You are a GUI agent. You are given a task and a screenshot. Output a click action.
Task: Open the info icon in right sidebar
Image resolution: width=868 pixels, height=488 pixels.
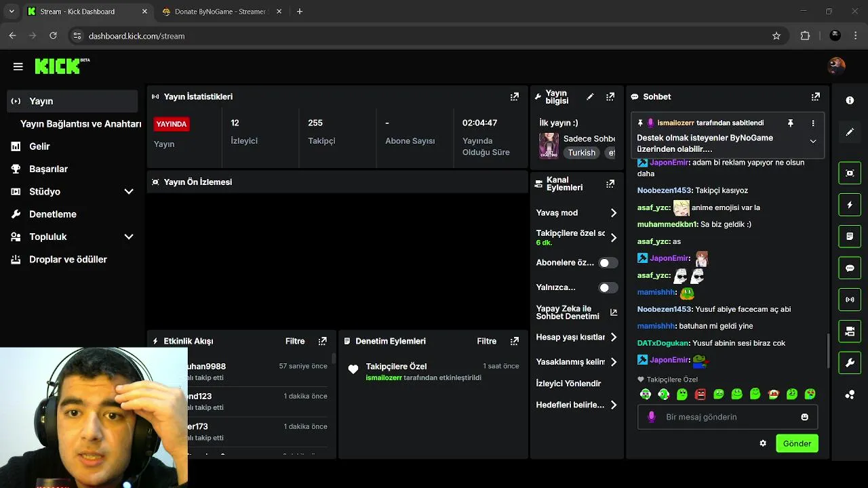point(850,100)
